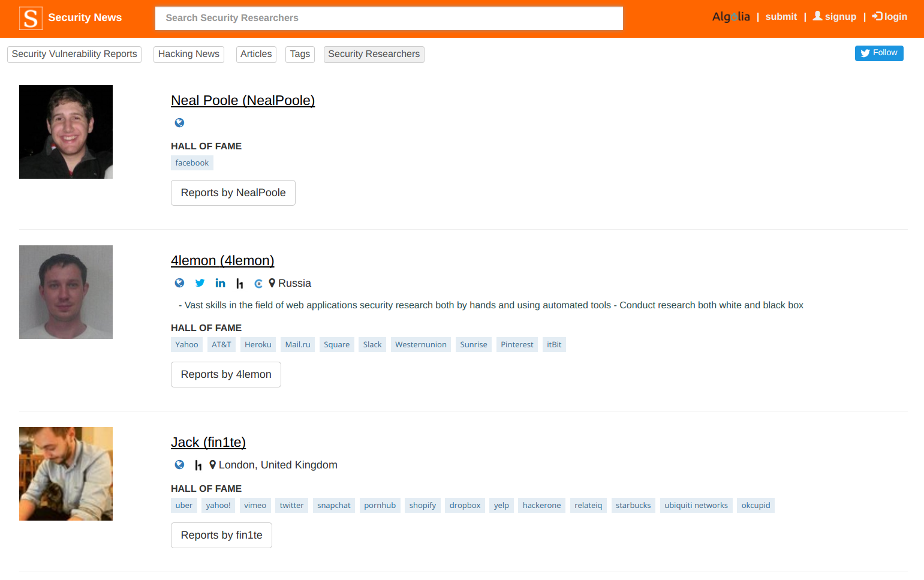Click the submit link in header
The image size is (924, 580).
click(x=781, y=17)
